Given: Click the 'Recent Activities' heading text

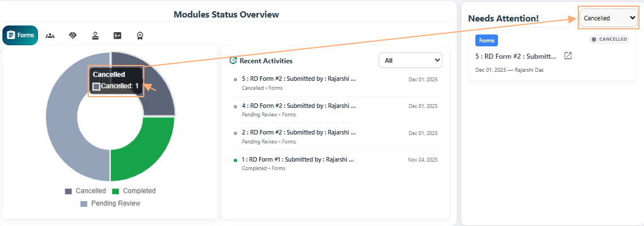Looking at the screenshot, I should pyautogui.click(x=266, y=60).
